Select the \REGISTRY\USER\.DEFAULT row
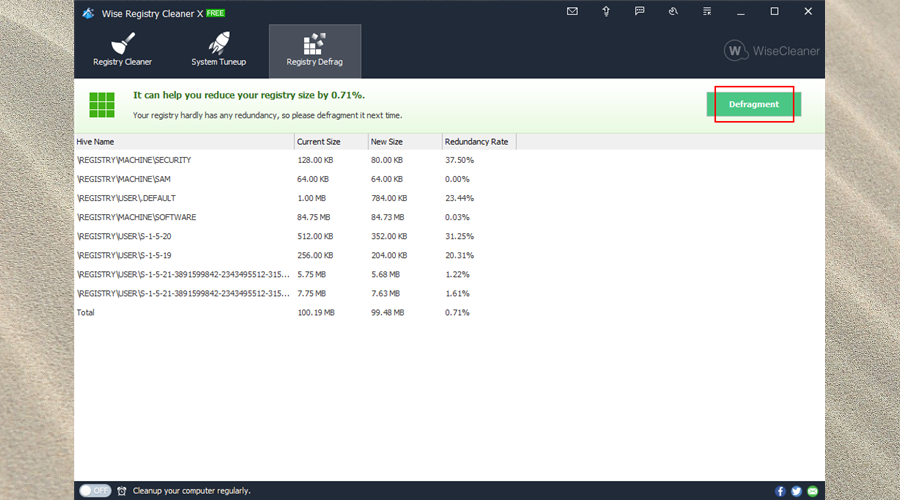The height and width of the screenshot is (500, 900). (x=449, y=198)
